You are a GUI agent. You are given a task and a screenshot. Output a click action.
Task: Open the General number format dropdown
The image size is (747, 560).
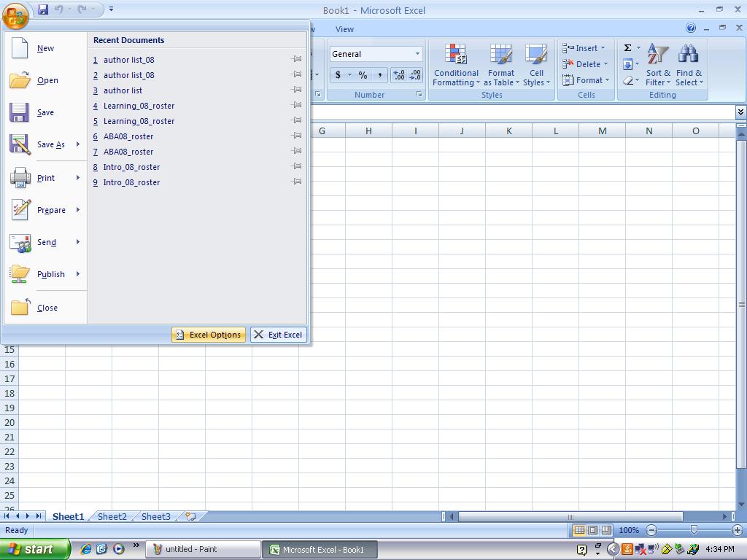(417, 54)
